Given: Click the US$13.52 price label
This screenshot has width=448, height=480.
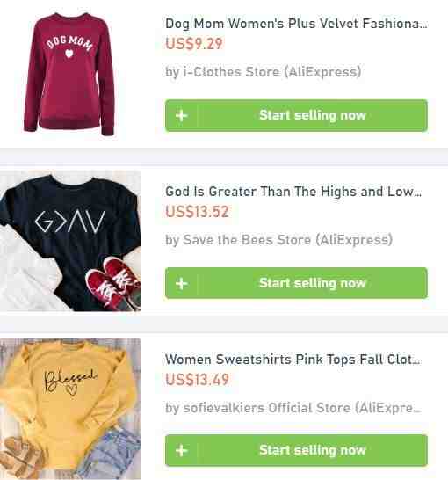Looking at the screenshot, I should point(197,212).
